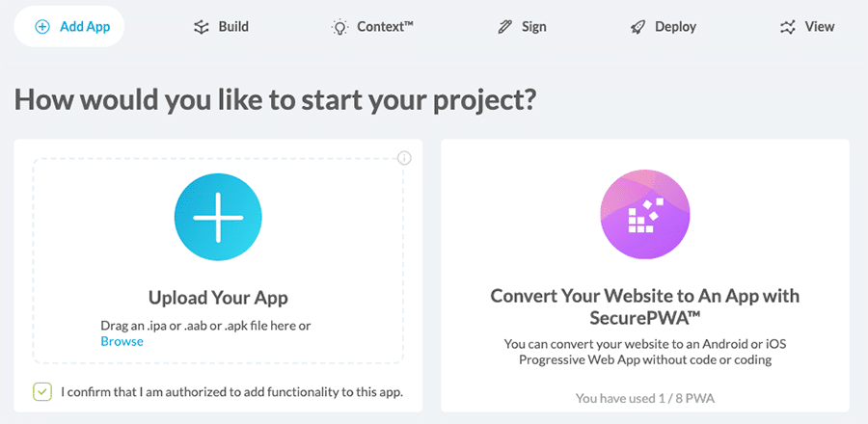Click the Sign pen icon
This screenshot has height=424, width=868.
pos(505,27)
